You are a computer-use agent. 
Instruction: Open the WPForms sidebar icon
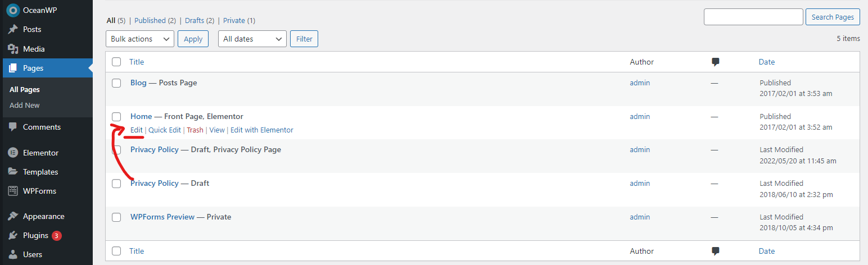coord(13,191)
